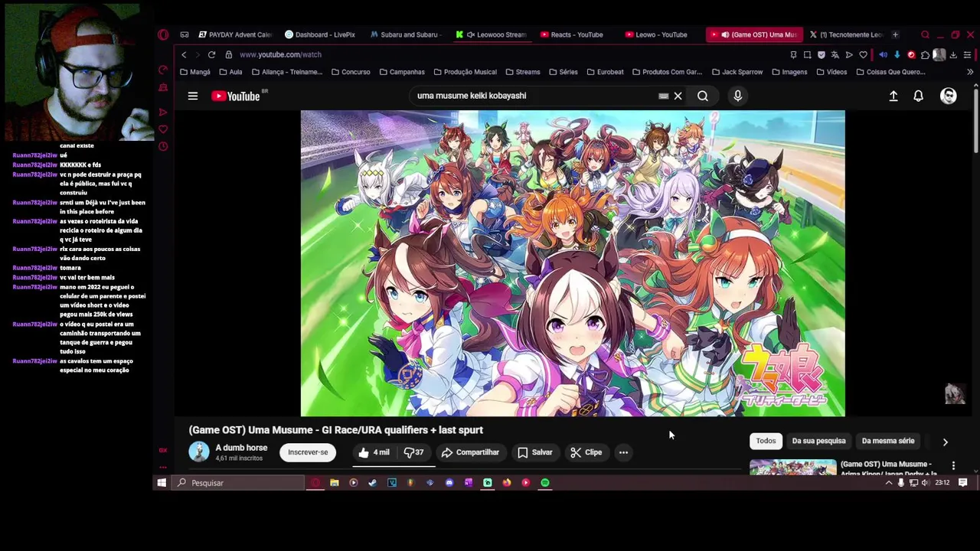
Task: Open more actions ellipsis under video
Action: [x=623, y=452]
